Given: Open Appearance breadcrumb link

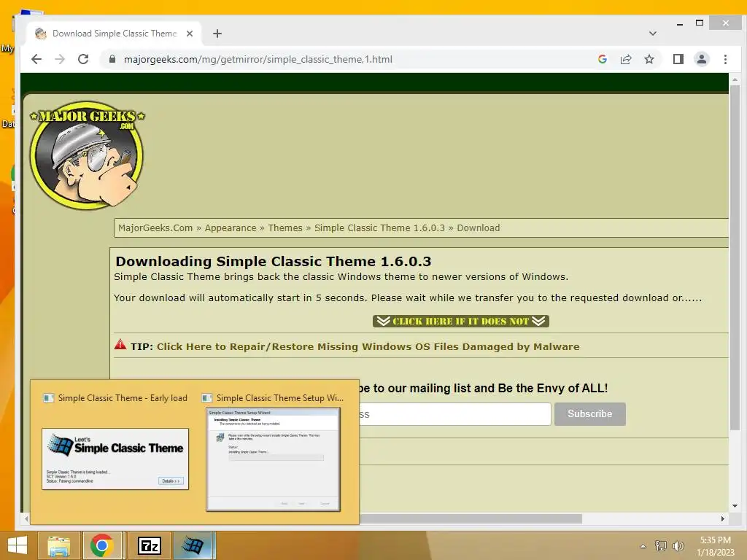Looking at the screenshot, I should (231, 227).
